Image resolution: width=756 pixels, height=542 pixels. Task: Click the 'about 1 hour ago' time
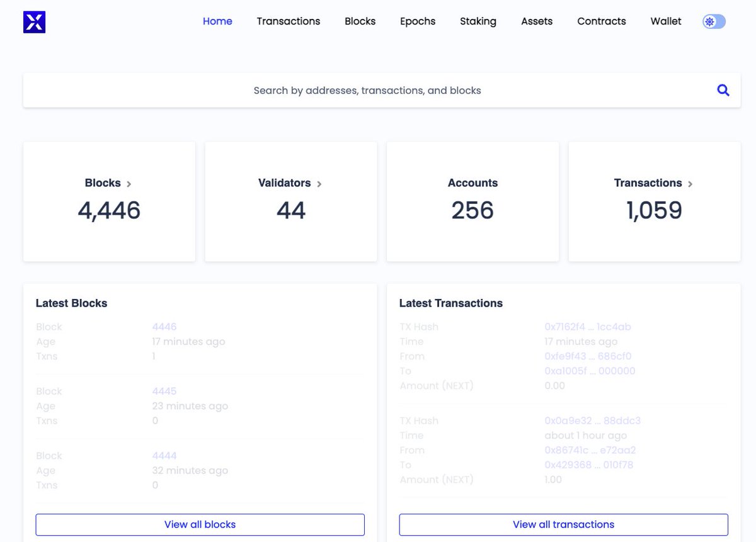[586, 436]
